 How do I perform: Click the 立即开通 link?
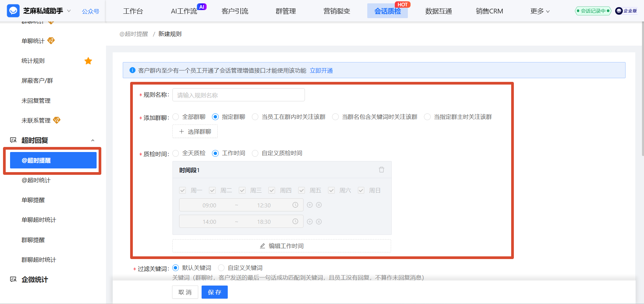click(321, 70)
